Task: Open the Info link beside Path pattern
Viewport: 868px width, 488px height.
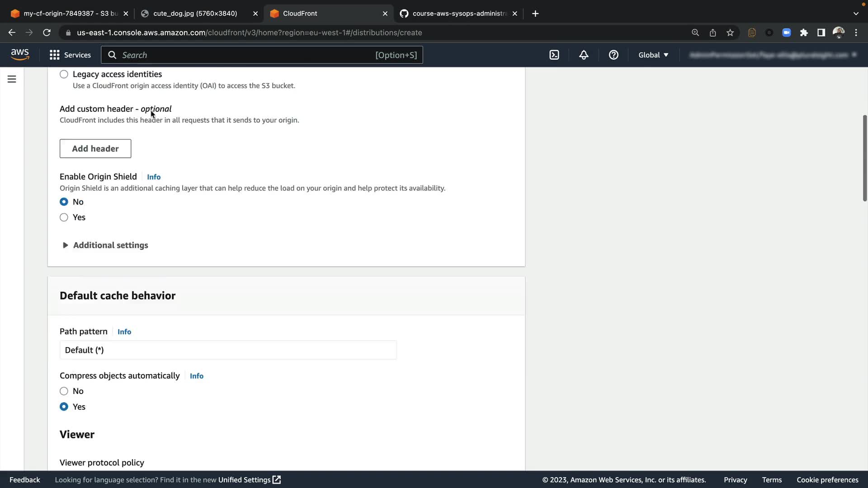Action: tap(124, 332)
